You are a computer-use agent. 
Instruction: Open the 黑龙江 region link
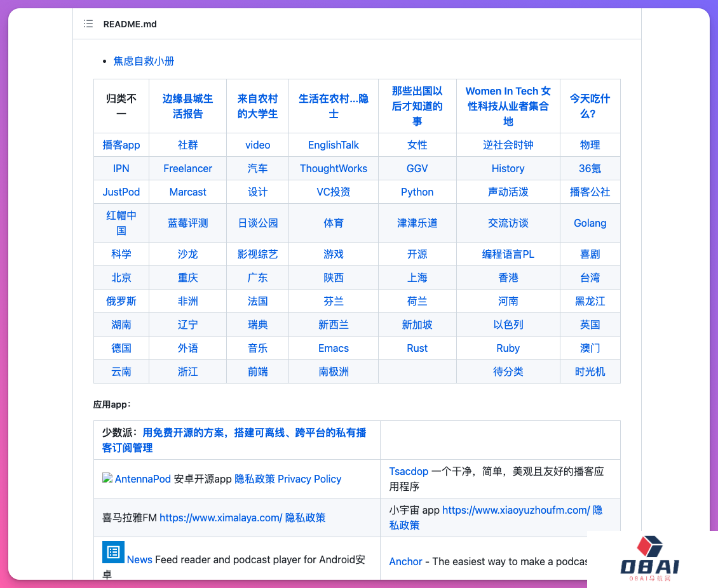click(590, 301)
